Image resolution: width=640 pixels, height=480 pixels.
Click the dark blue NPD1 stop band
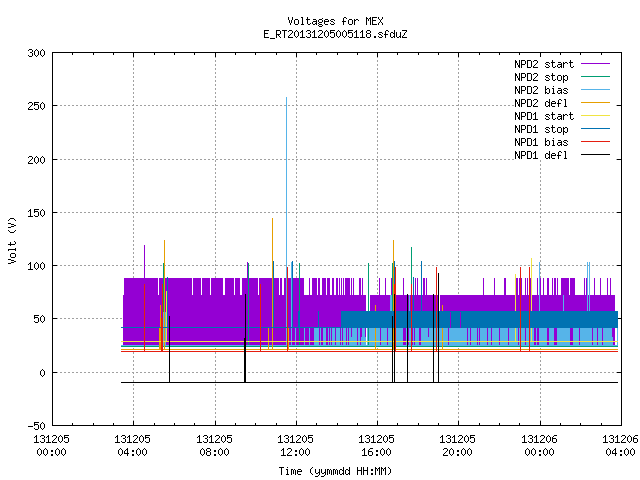tap(480, 319)
